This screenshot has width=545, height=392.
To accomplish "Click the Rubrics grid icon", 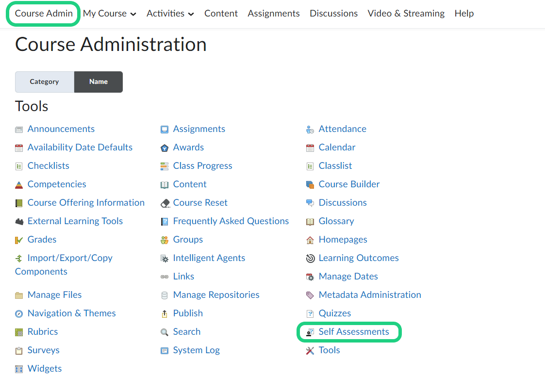I will click(x=19, y=332).
